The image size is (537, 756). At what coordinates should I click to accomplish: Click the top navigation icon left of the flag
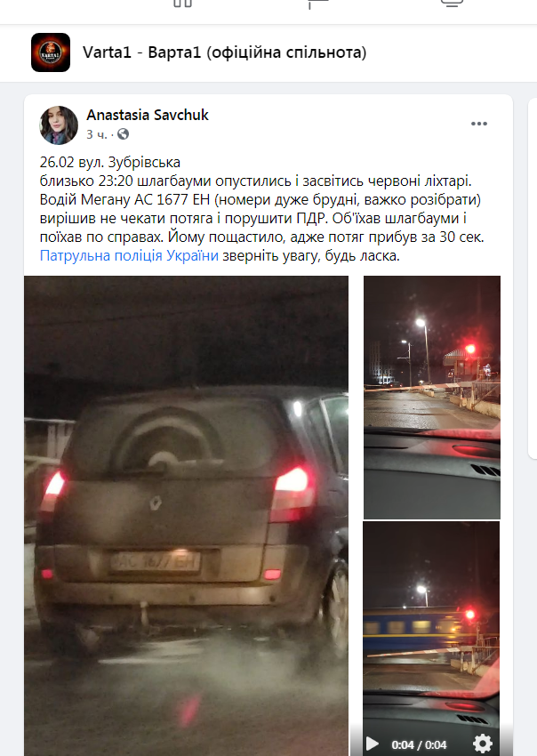click(182, 4)
